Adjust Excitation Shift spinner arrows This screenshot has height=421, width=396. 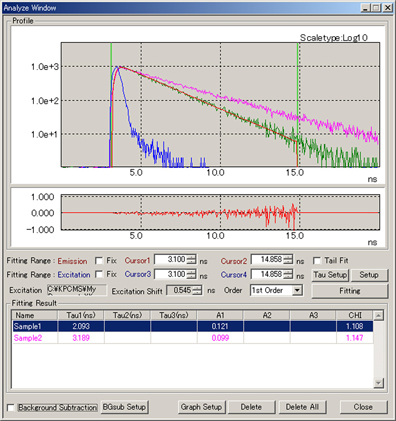pos(197,290)
